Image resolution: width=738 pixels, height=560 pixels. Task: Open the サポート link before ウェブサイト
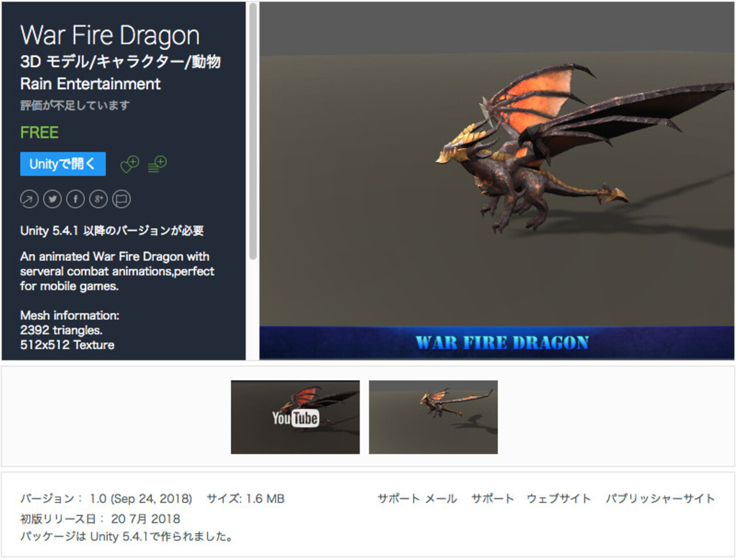coord(492,499)
